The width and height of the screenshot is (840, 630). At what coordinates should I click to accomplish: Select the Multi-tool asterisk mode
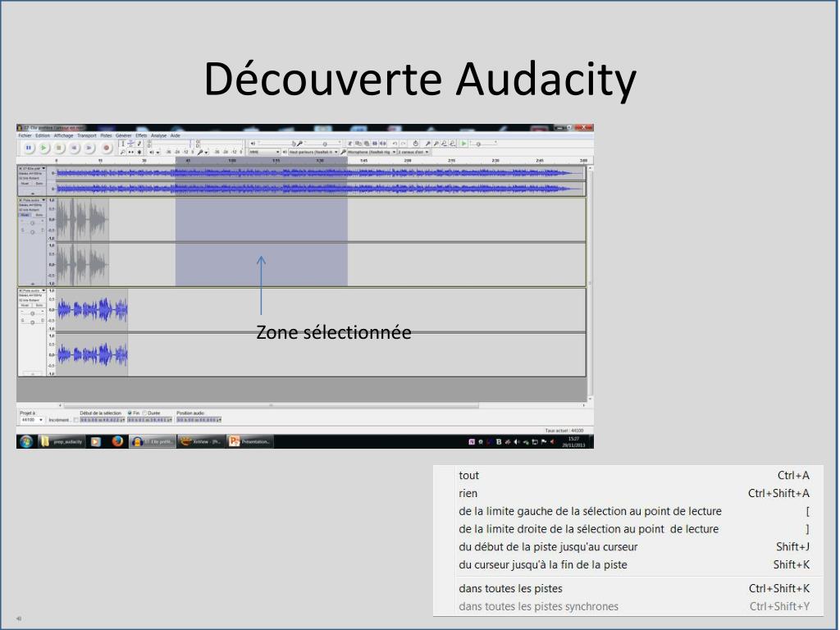click(139, 152)
